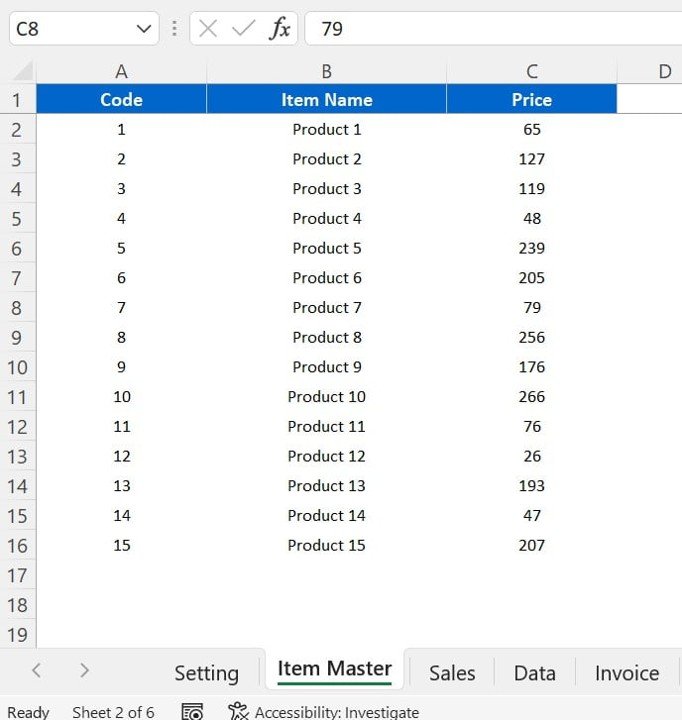Click price cell with value 239

coord(532,248)
